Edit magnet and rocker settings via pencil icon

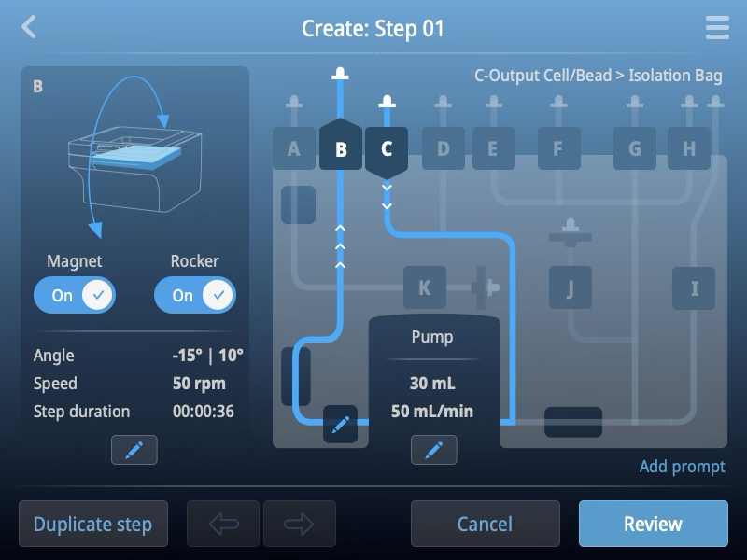(x=134, y=450)
